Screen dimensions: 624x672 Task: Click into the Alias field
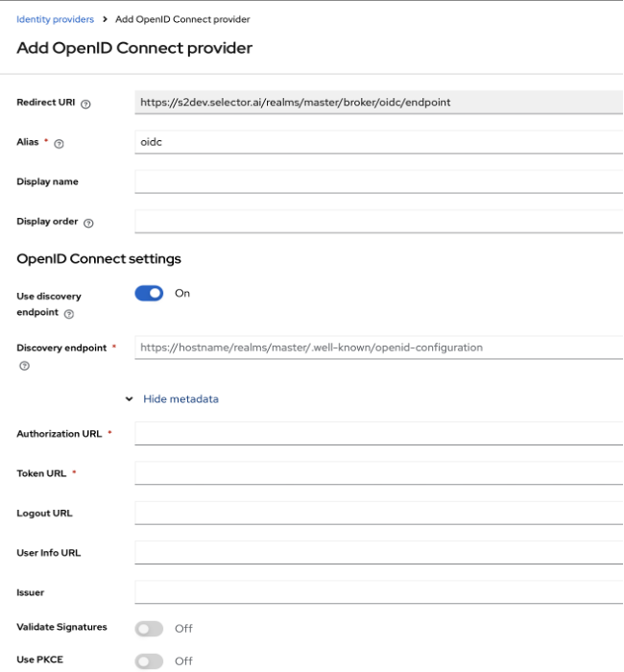[378, 142]
